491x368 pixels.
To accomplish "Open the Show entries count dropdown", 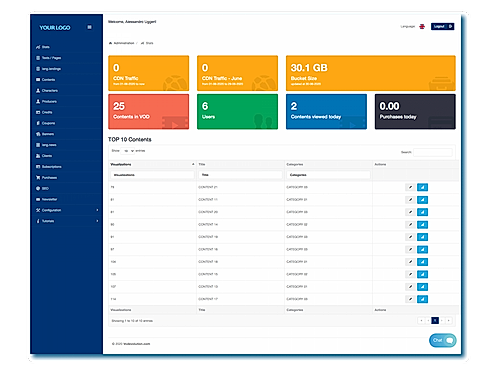I will point(128,151).
